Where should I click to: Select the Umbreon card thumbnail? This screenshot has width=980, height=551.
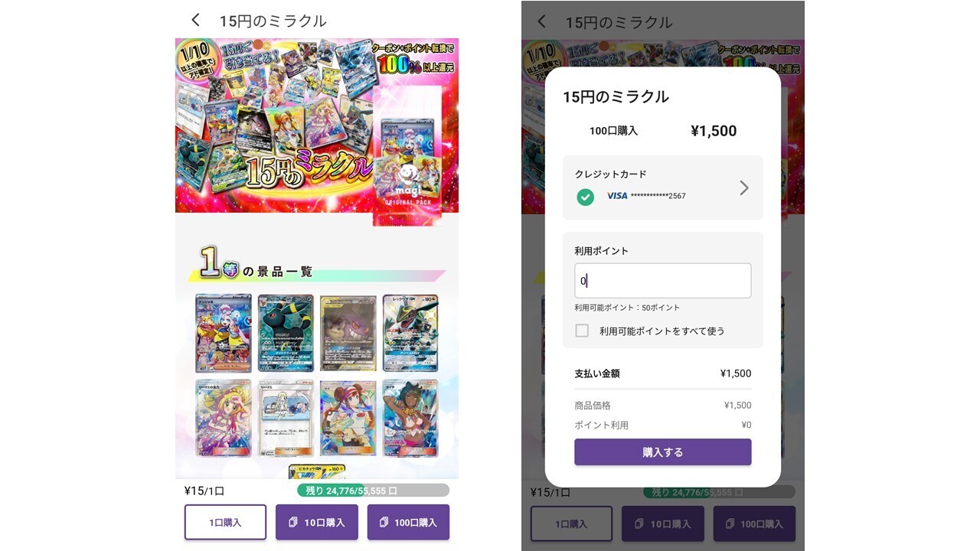[x=286, y=333]
